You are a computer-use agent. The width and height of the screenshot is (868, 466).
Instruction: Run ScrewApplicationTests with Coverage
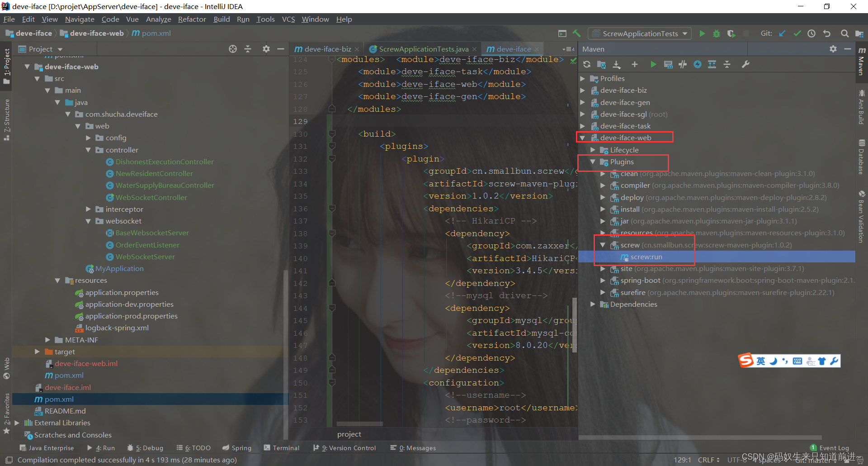pos(731,33)
